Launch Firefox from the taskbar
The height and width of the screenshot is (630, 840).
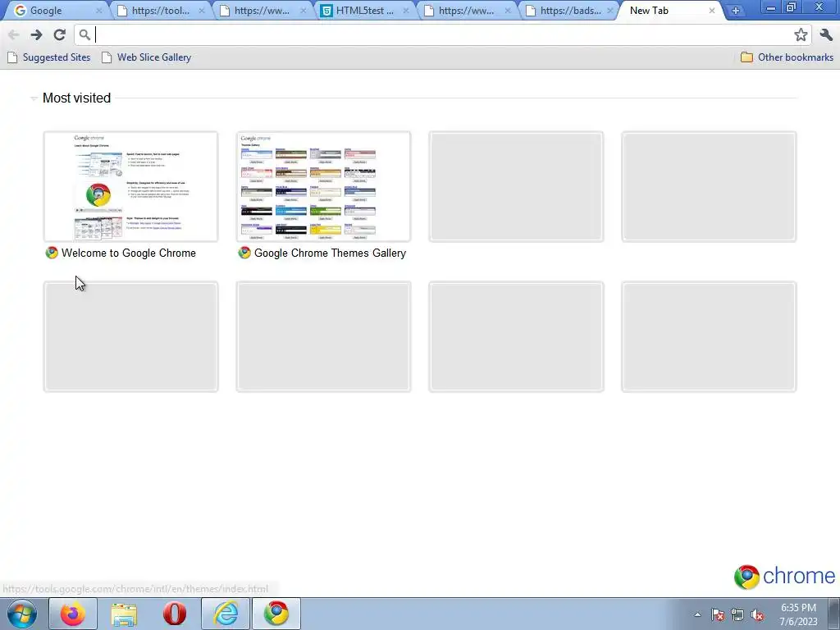72,614
